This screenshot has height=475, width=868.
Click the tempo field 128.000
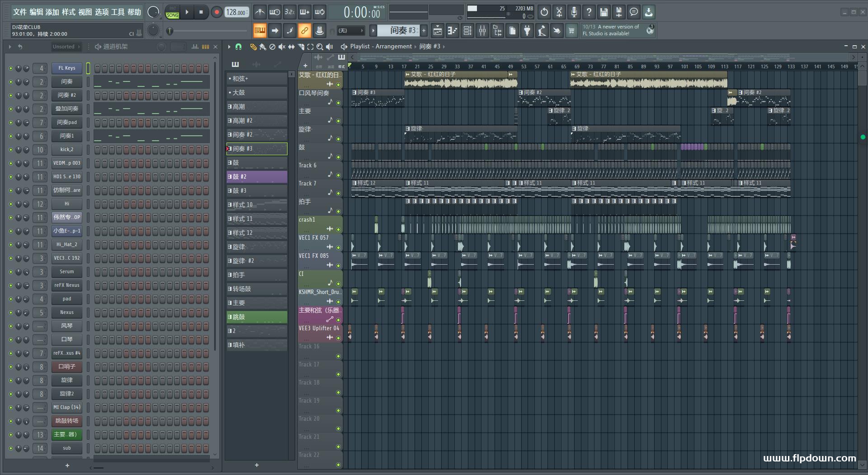237,12
